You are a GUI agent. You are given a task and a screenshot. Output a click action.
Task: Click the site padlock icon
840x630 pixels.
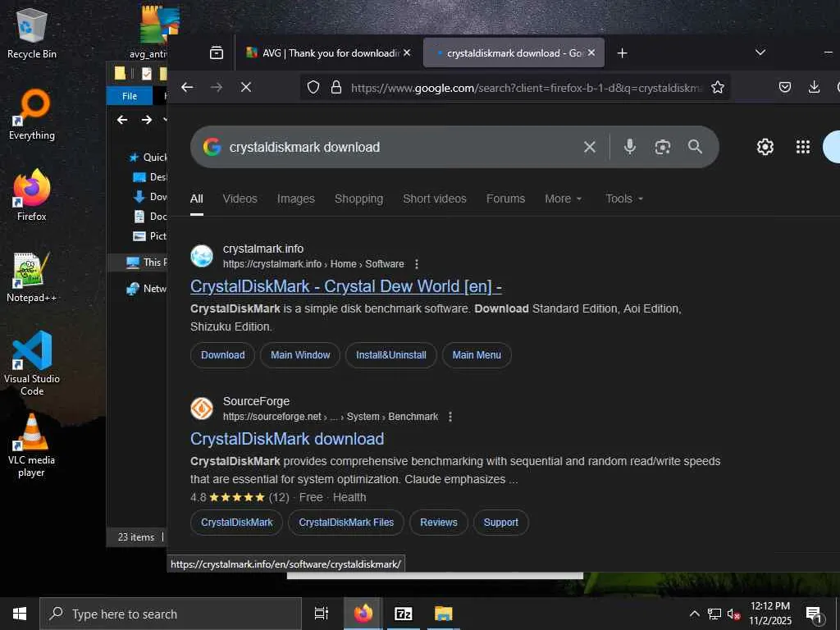336,87
